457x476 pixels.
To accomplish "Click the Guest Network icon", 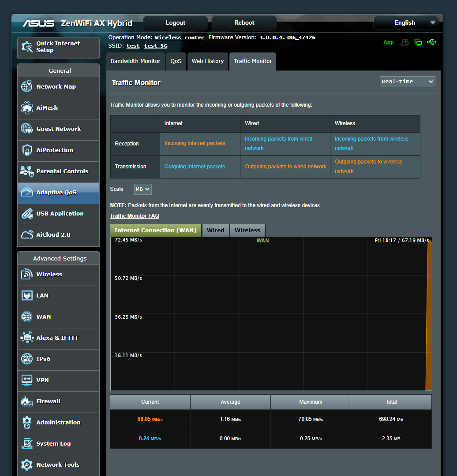I will click(x=27, y=129).
